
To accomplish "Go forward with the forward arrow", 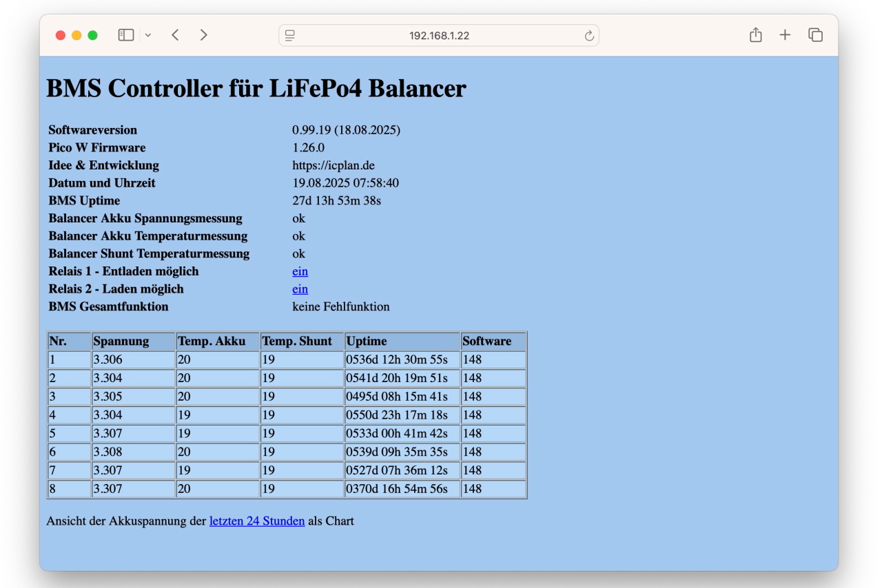I will [203, 35].
